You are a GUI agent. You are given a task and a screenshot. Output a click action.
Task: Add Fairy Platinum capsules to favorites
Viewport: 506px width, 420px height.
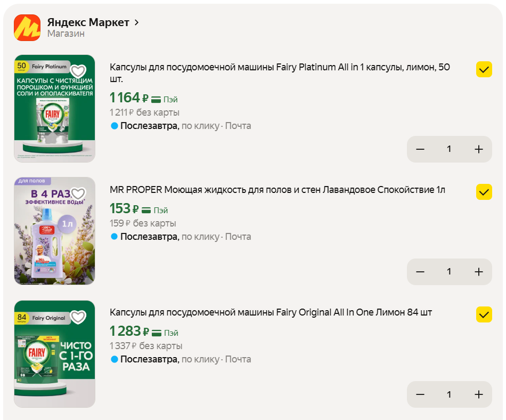point(78,71)
